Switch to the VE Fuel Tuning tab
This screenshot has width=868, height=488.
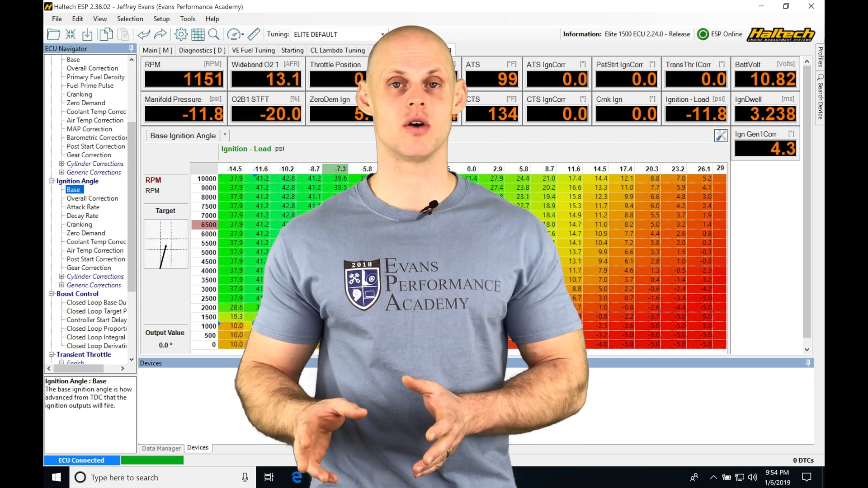(253, 50)
